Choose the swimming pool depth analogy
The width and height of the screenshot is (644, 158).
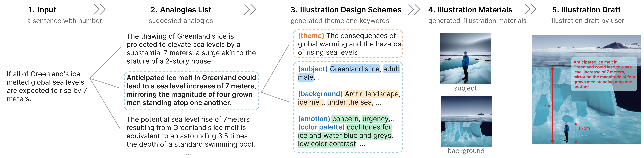[x=191, y=132]
